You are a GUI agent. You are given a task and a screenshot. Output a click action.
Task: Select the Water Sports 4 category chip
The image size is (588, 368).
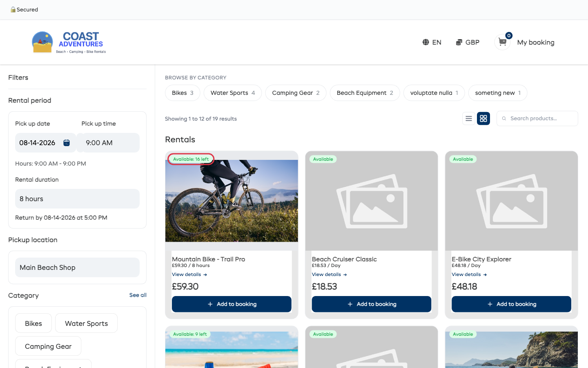click(233, 93)
